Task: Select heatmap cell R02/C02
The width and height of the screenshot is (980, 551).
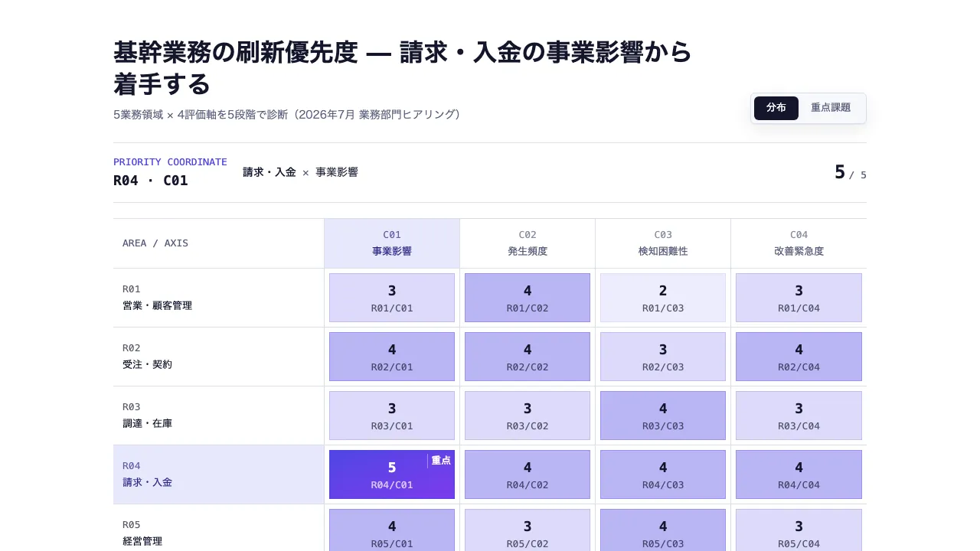Action: coord(528,357)
